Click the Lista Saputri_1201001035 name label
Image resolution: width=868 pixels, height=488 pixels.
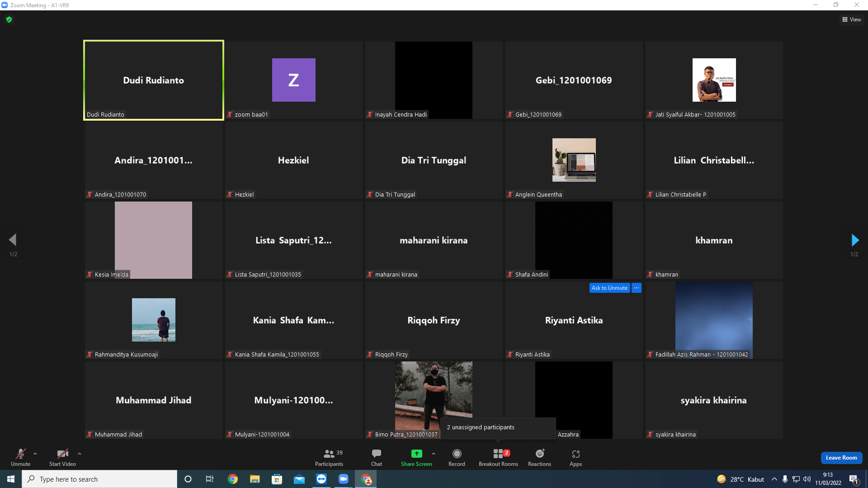pyautogui.click(x=268, y=275)
